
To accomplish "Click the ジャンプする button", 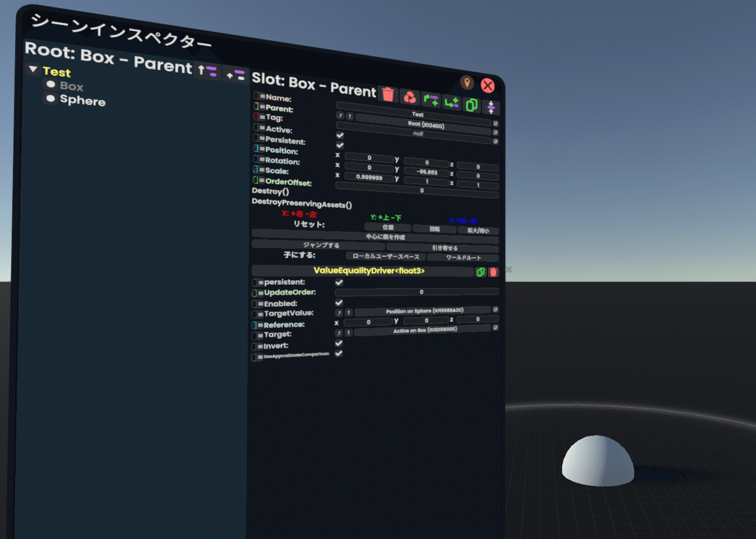I will pyautogui.click(x=318, y=245).
